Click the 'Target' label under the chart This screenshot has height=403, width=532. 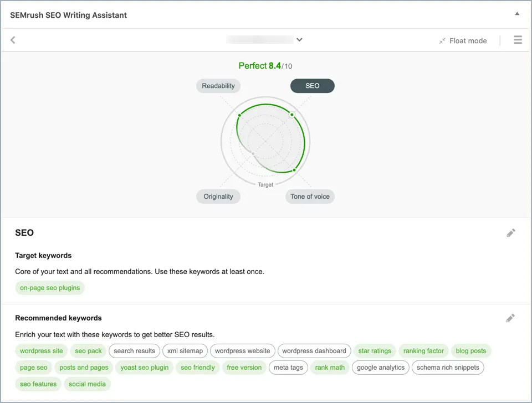click(265, 185)
